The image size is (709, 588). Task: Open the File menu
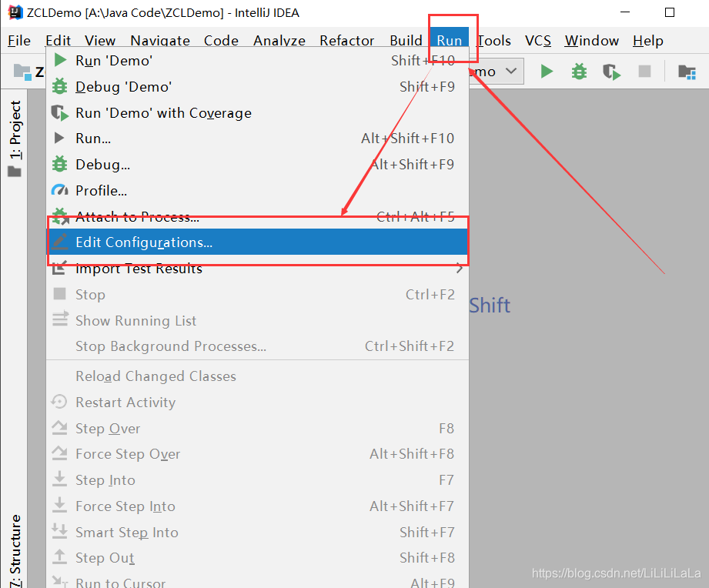19,41
